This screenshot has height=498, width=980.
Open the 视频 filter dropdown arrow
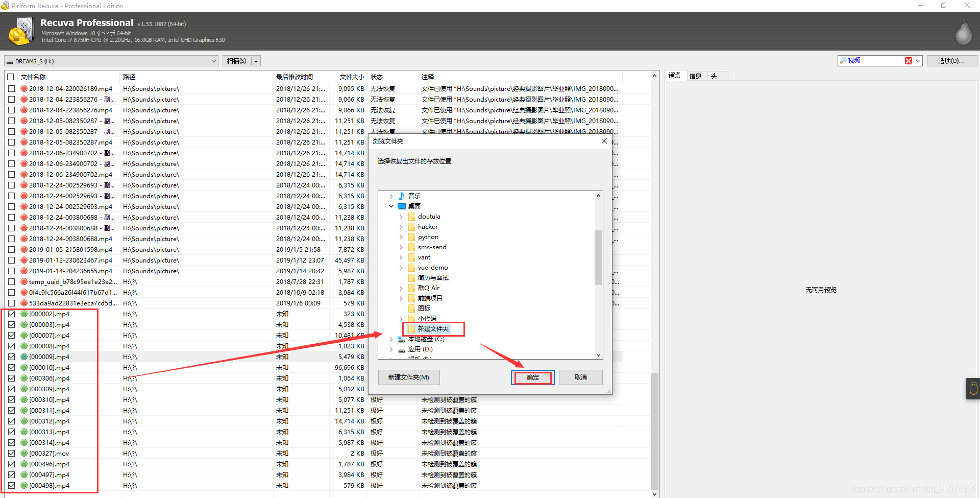pos(918,61)
